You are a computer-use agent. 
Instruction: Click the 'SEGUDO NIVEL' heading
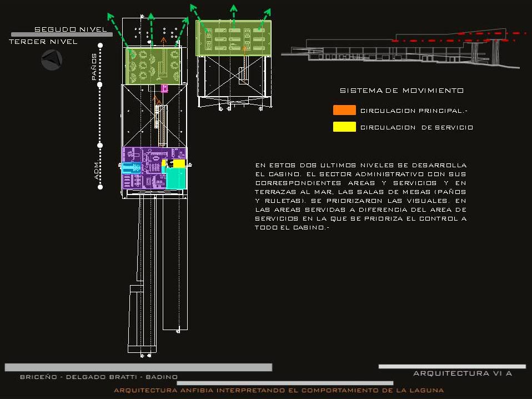tap(71, 29)
